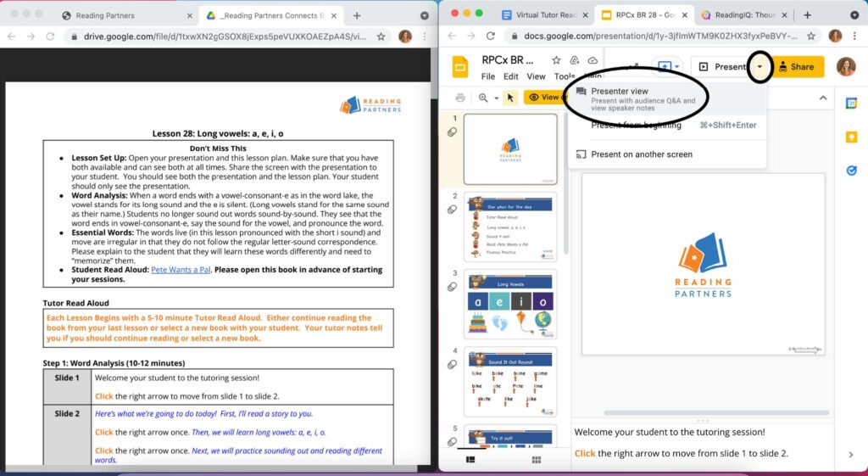Open Google Tasks side panel icon

pos(851,171)
